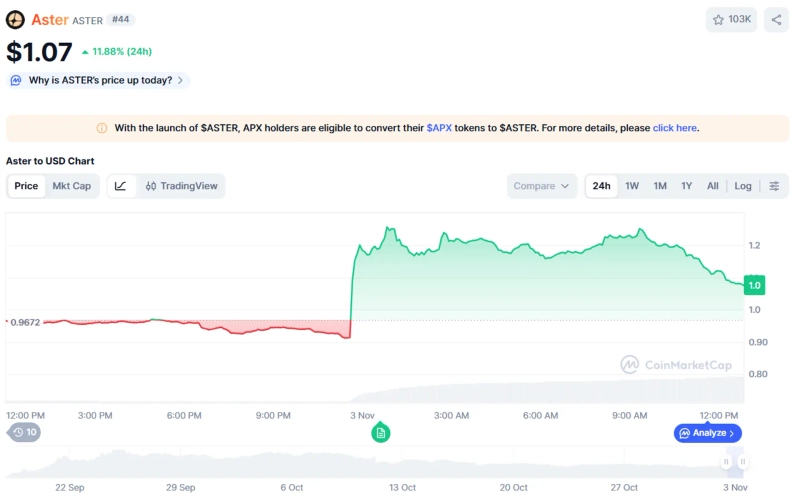
Task: Click the chevron beside the price question
Action: click(180, 81)
